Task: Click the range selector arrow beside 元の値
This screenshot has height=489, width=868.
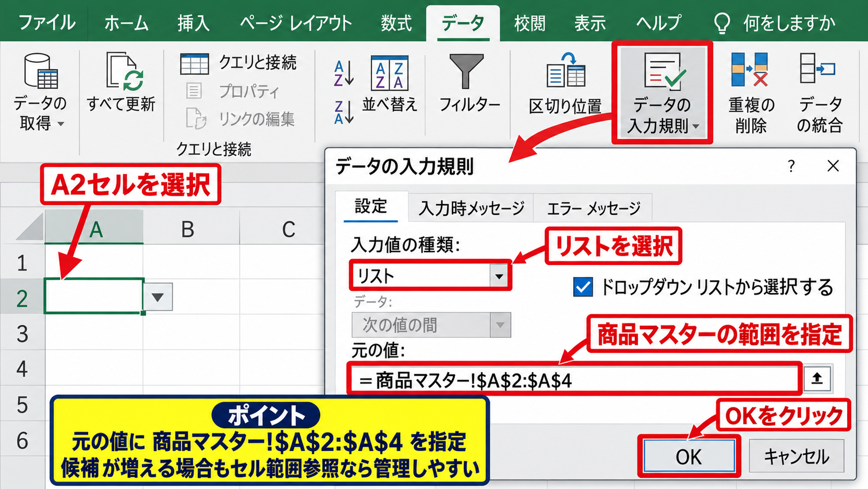Action: 818,378
